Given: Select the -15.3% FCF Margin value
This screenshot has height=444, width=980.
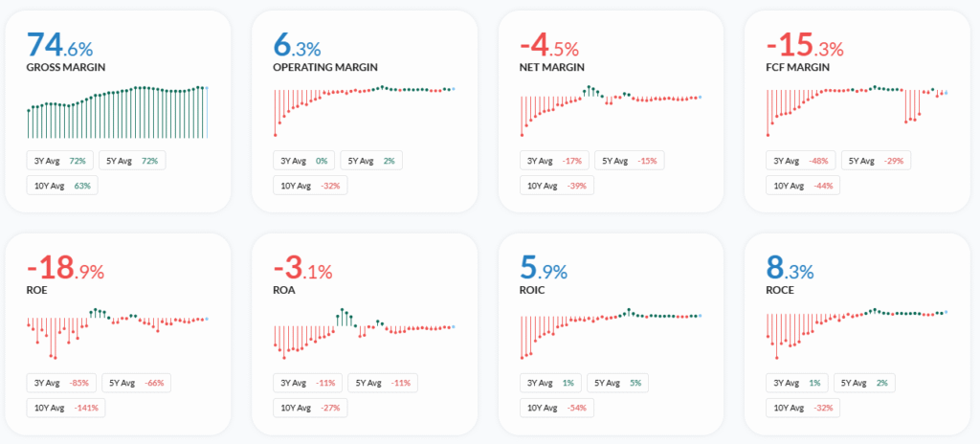Looking at the screenshot, I should [x=804, y=45].
